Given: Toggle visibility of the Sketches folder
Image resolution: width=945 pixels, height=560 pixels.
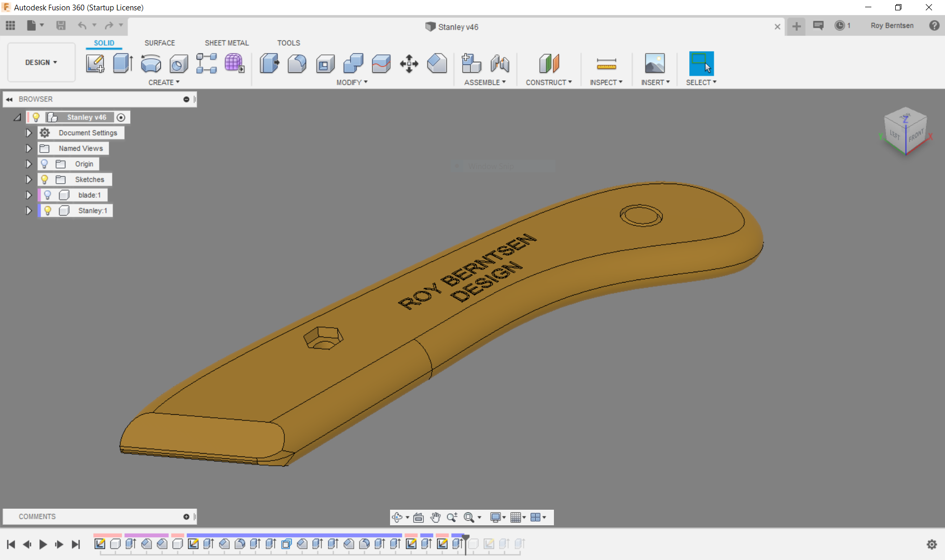Looking at the screenshot, I should (45, 179).
